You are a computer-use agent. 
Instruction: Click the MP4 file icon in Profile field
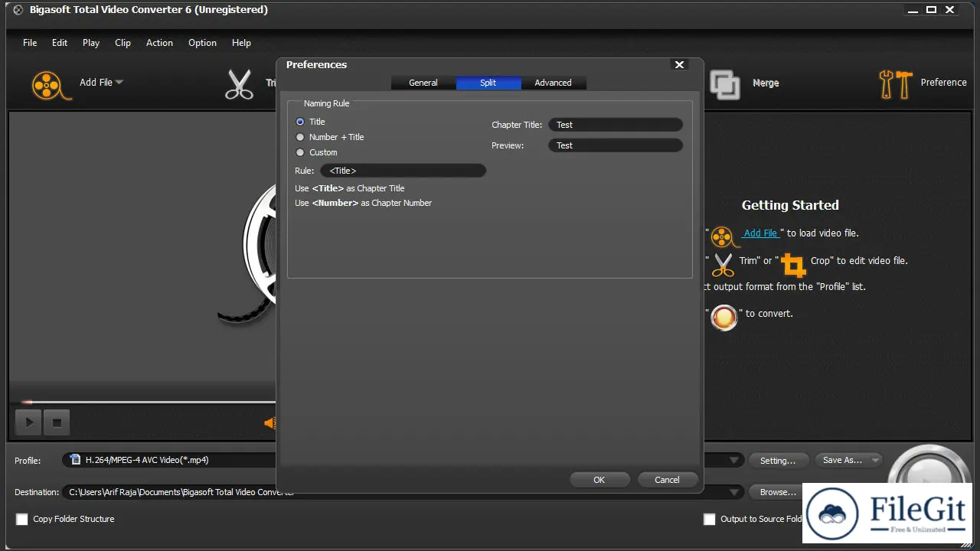(x=74, y=460)
